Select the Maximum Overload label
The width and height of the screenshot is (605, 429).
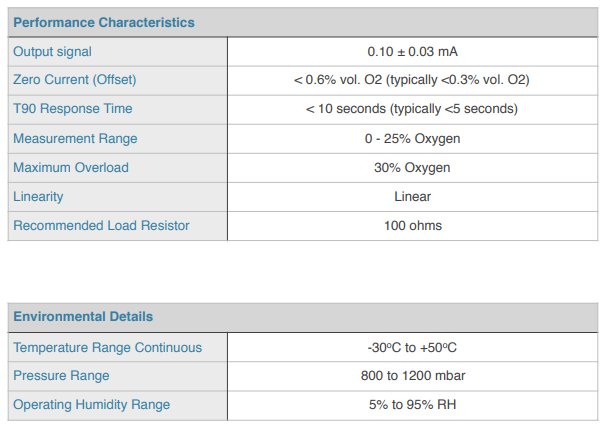point(71,167)
